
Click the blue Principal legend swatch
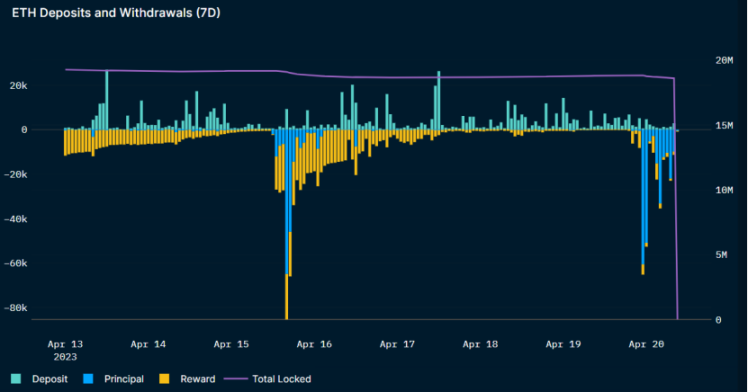[88, 379]
